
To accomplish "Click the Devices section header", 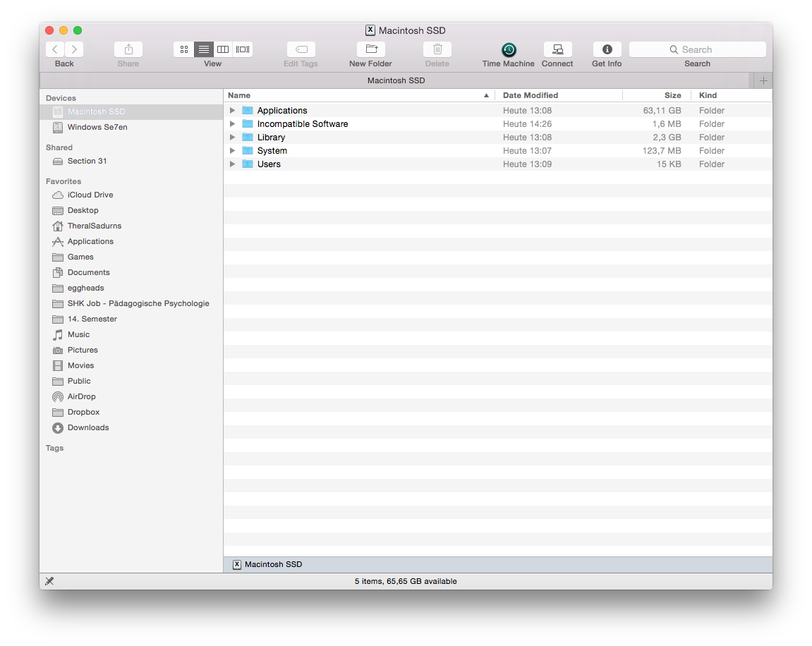I will coord(61,98).
